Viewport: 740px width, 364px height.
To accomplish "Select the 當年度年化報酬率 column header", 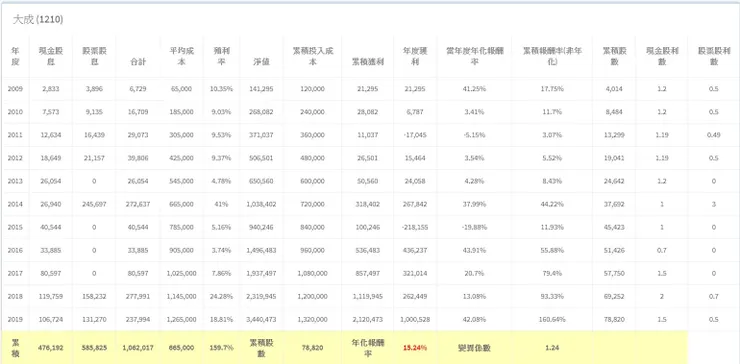I will [x=475, y=57].
